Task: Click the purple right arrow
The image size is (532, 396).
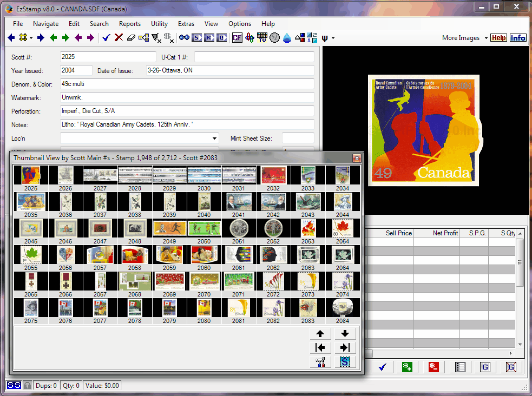Action: coord(90,38)
